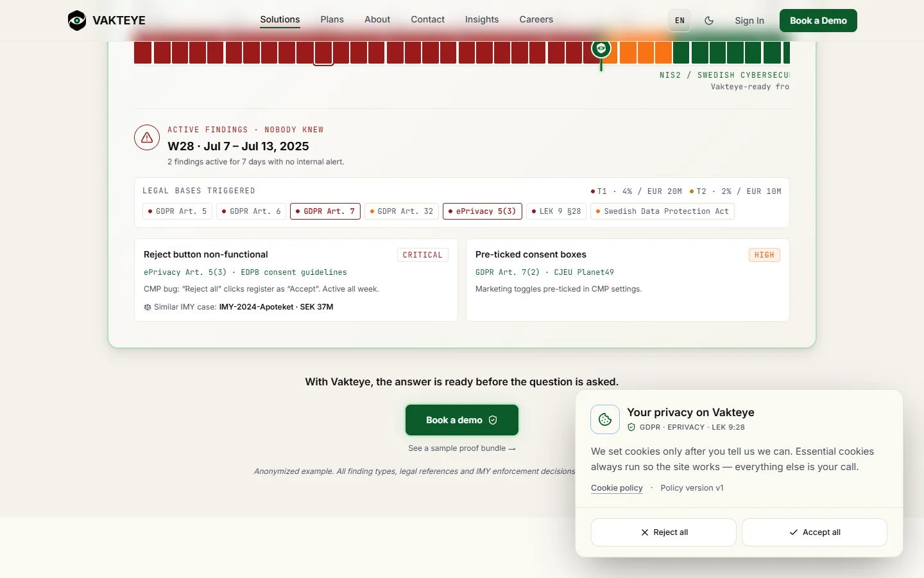Click Book a Demo in header
This screenshot has height=578, width=924.
818,21
